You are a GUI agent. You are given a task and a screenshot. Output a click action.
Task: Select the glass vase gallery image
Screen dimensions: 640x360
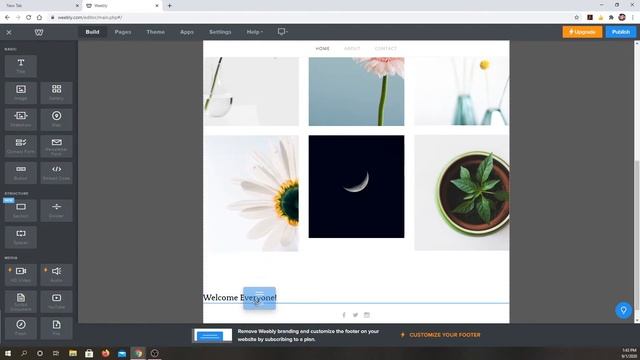(251, 91)
